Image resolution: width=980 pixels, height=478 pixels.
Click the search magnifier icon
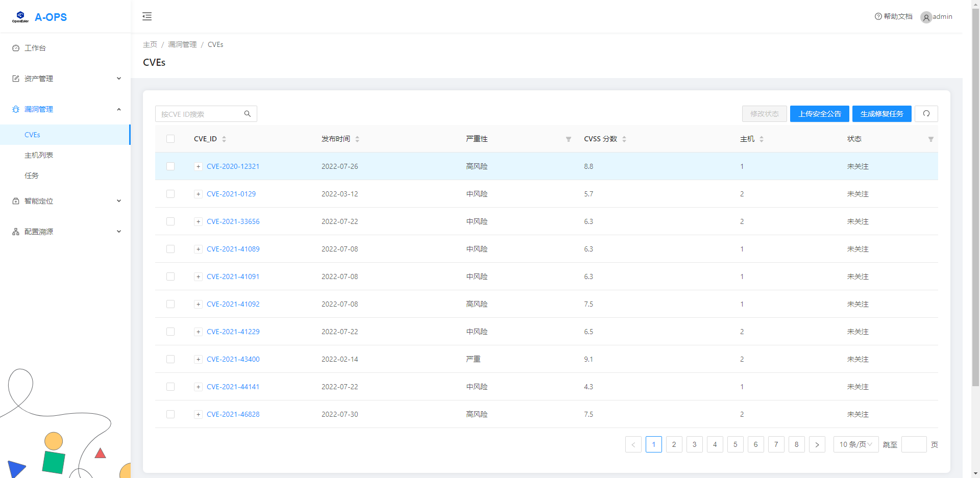click(248, 114)
